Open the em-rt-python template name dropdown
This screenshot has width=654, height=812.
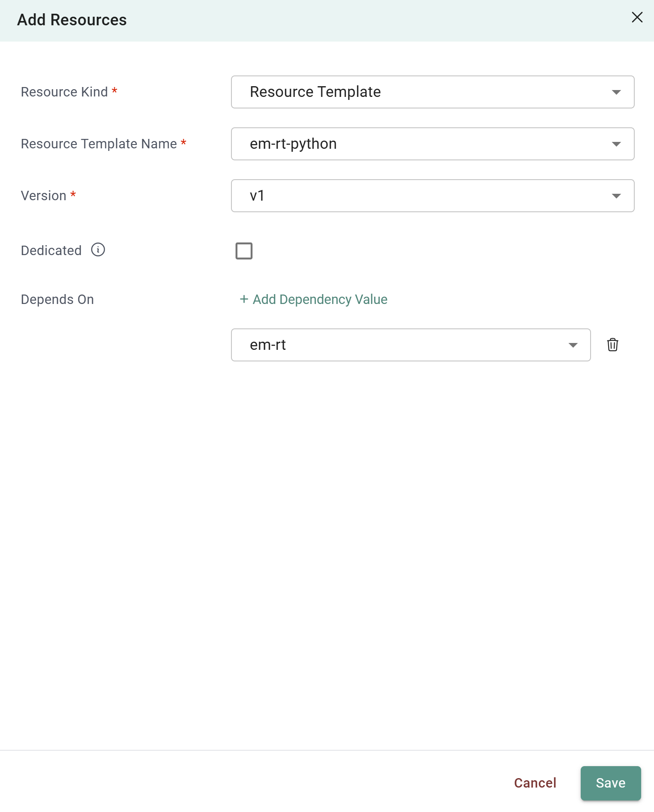pos(432,144)
